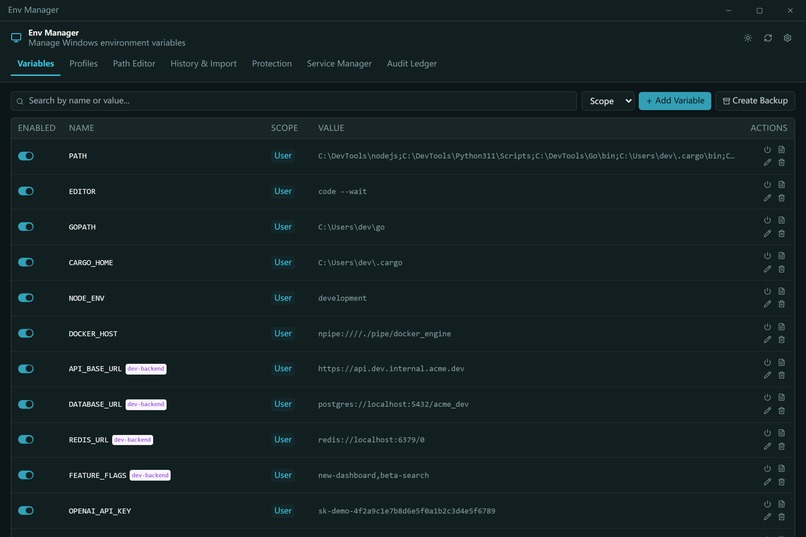Image resolution: width=806 pixels, height=537 pixels.
Task: Toggle the API_BASE_URL variable off
Action: click(26, 368)
